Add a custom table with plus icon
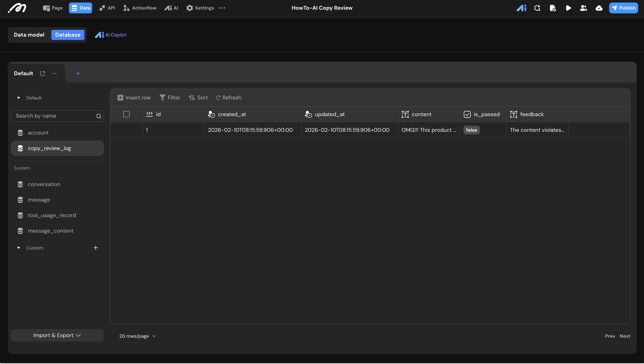644x364 pixels. [95, 248]
